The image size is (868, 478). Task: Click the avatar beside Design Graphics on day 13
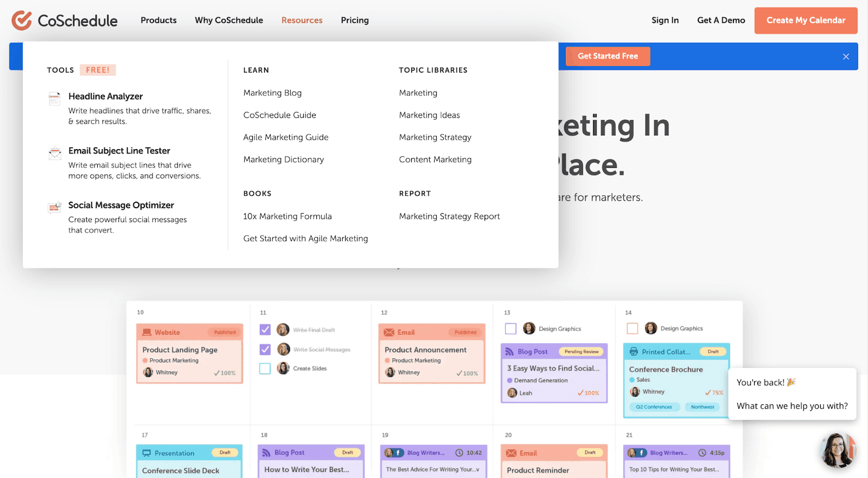point(529,328)
